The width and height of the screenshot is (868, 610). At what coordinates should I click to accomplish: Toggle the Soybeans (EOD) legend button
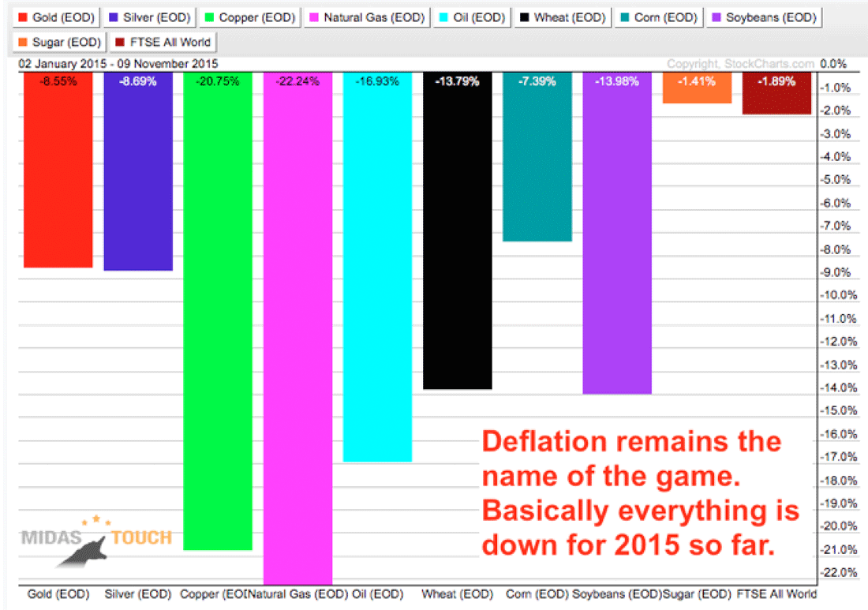tap(764, 17)
